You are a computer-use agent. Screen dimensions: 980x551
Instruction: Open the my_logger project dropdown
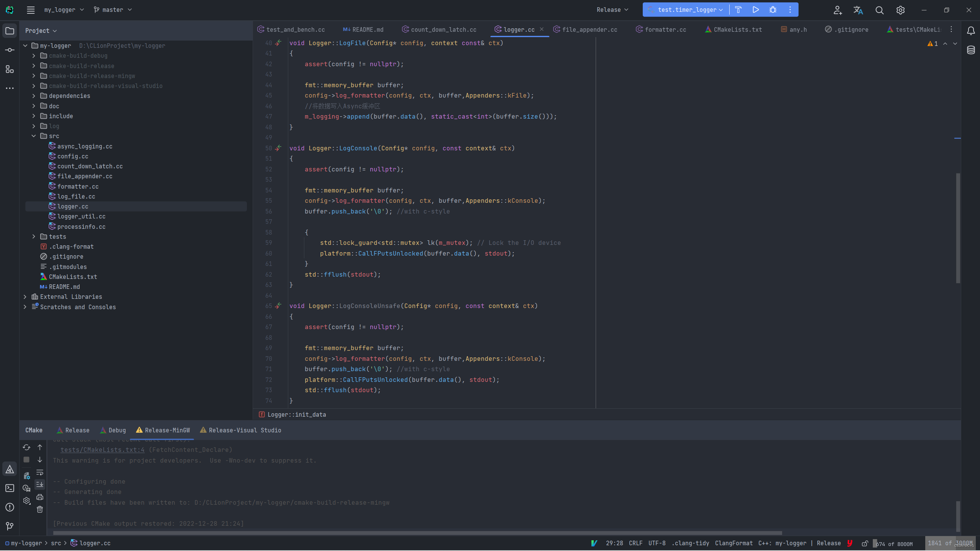64,10
